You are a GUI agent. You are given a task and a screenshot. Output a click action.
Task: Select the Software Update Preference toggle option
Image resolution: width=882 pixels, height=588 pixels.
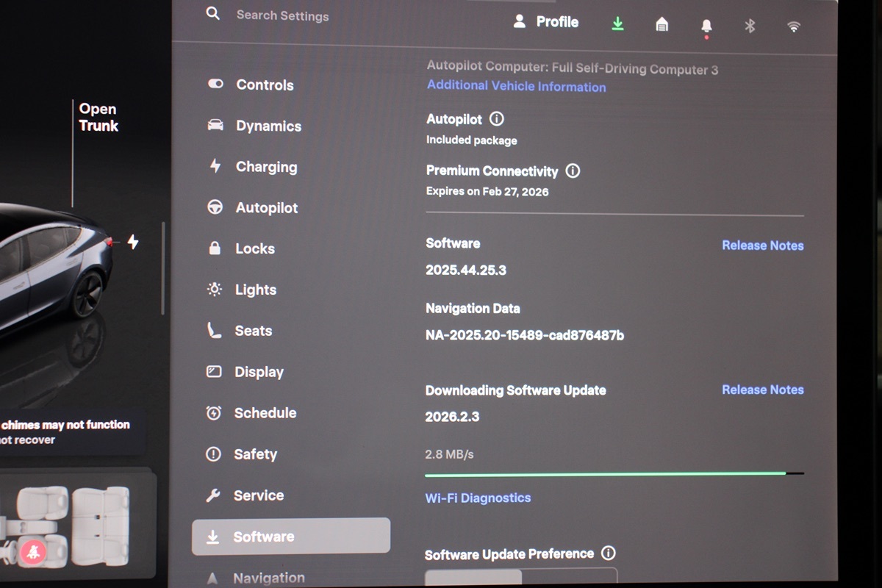474,577
